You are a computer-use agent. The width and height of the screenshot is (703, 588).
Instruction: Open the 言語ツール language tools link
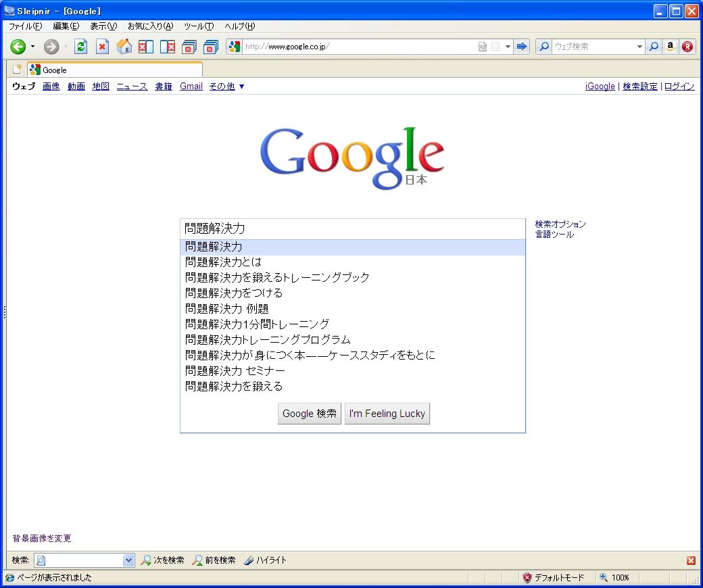[x=554, y=235]
